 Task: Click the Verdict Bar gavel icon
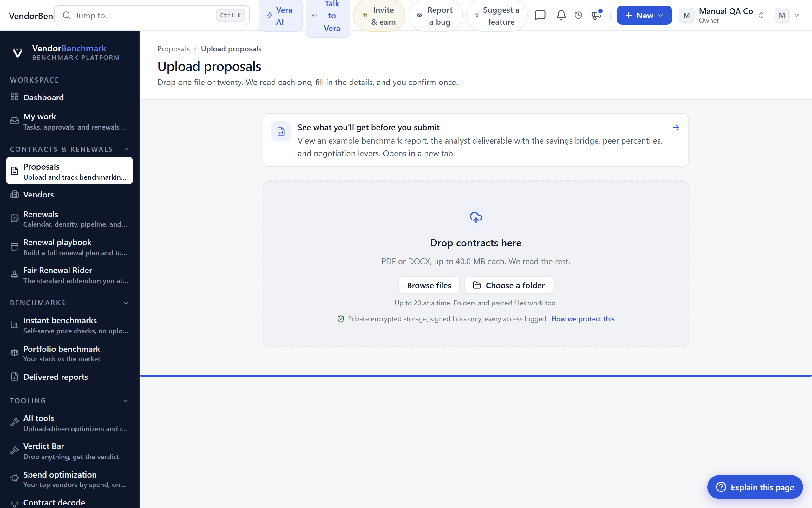point(14,450)
